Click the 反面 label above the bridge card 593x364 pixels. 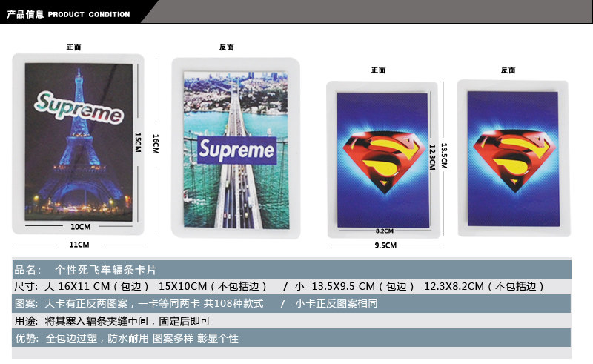coord(227,47)
